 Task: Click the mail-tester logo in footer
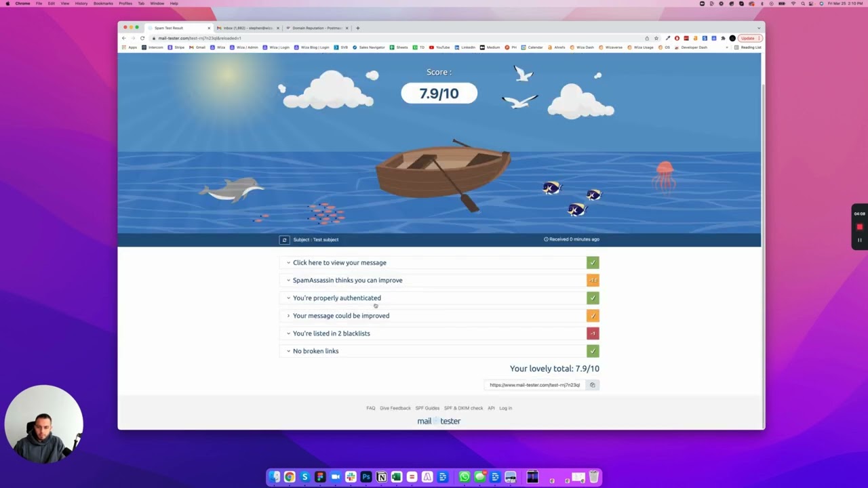pos(439,421)
